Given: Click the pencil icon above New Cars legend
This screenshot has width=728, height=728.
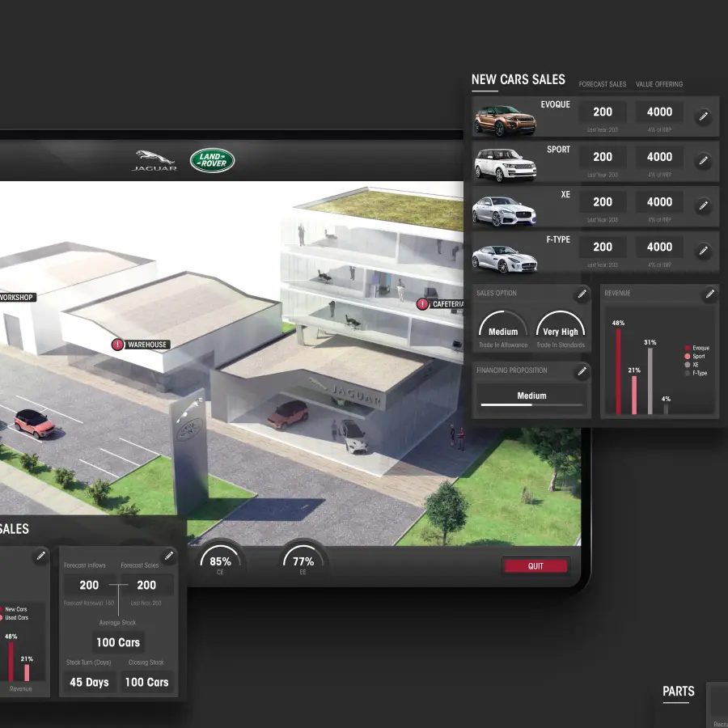Looking at the screenshot, I should [41, 555].
